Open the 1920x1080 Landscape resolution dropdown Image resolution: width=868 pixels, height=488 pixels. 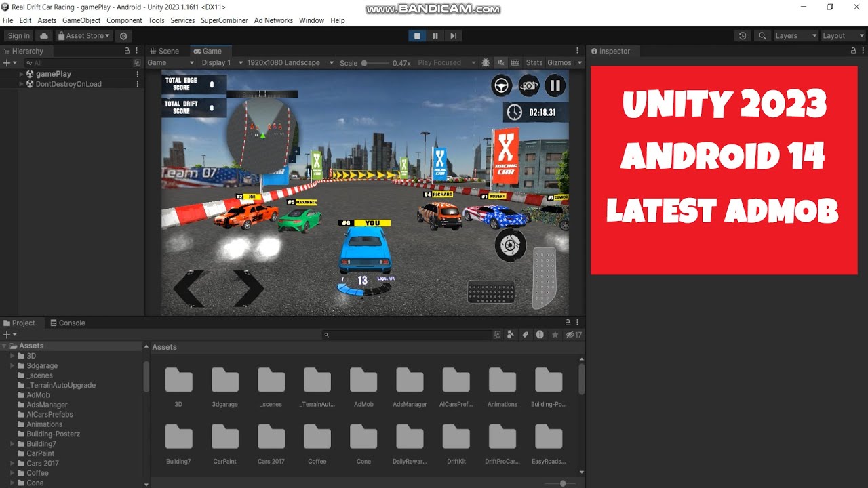coord(290,62)
